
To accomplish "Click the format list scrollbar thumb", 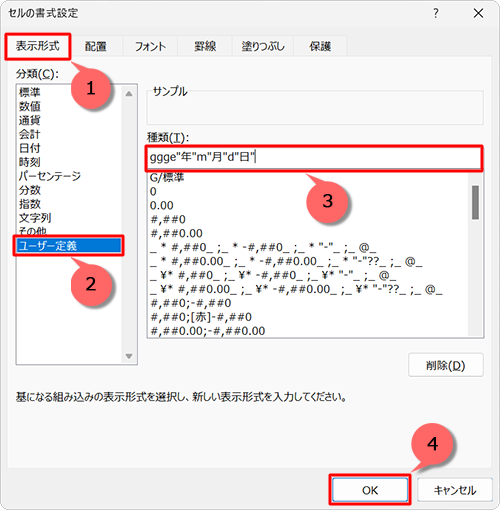I will [x=476, y=202].
